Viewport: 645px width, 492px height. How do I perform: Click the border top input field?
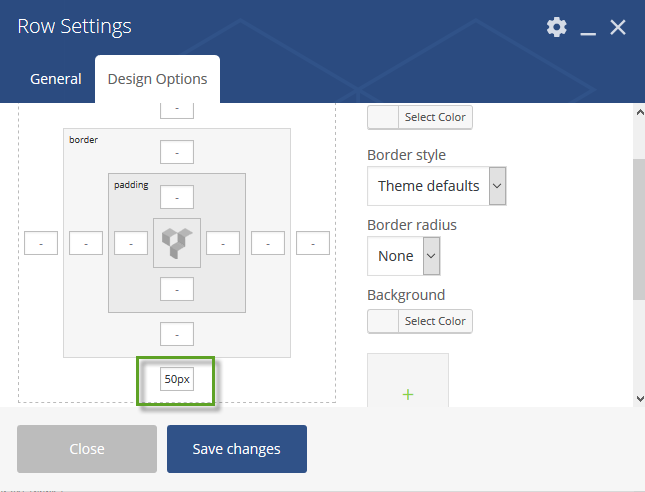pos(177,152)
